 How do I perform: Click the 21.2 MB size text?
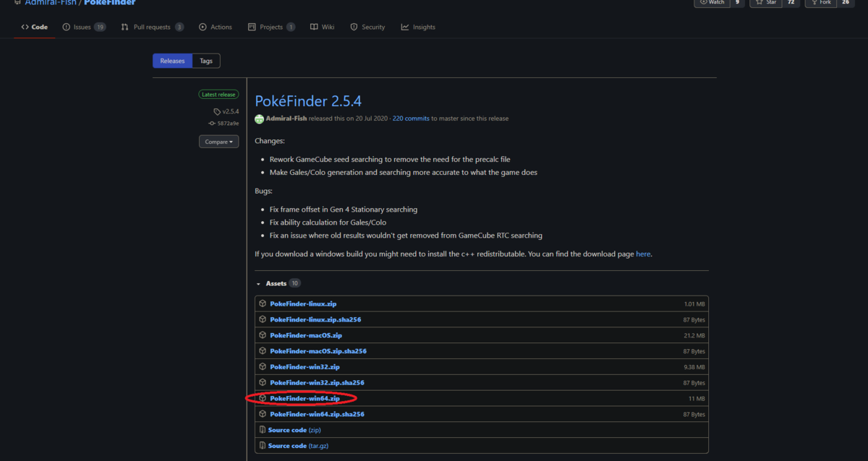pyautogui.click(x=694, y=336)
